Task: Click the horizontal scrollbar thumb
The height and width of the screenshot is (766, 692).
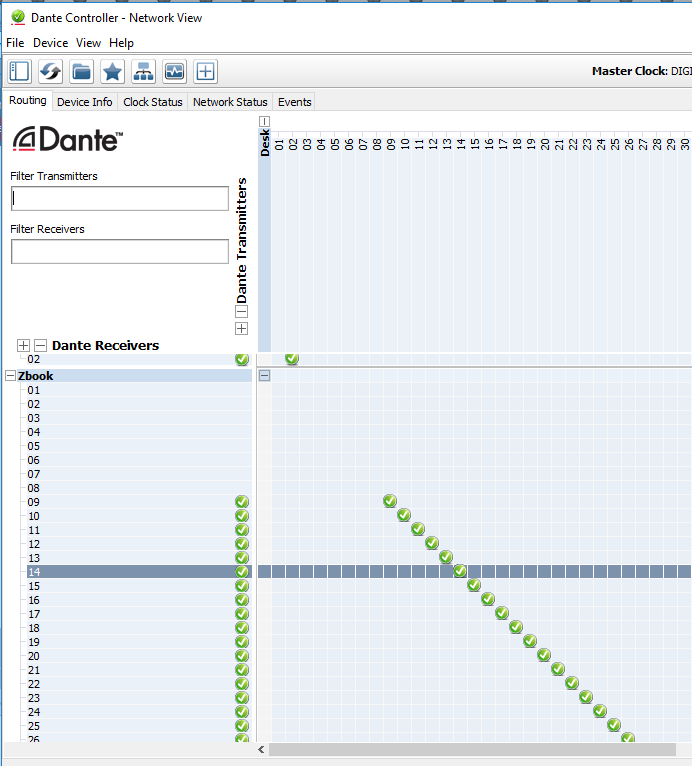Action: pos(472,749)
